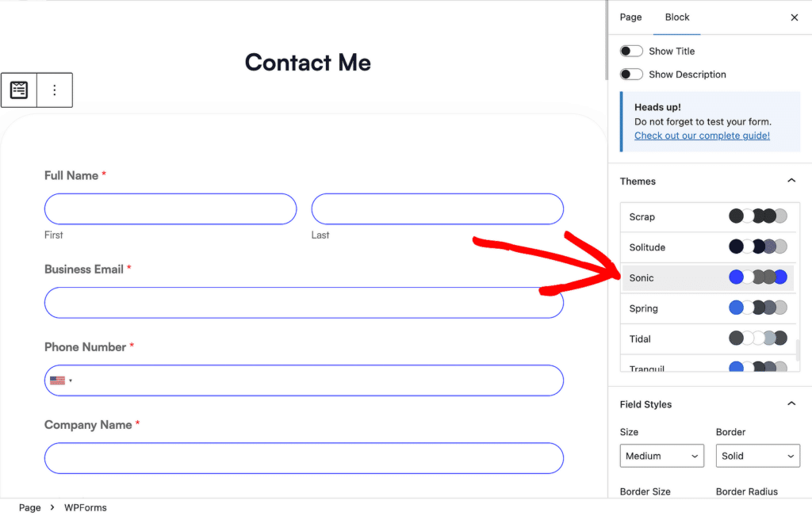Toggle the Show Title switch
Image resolution: width=812 pixels, height=516 pixels.
(x=631, y=52)
